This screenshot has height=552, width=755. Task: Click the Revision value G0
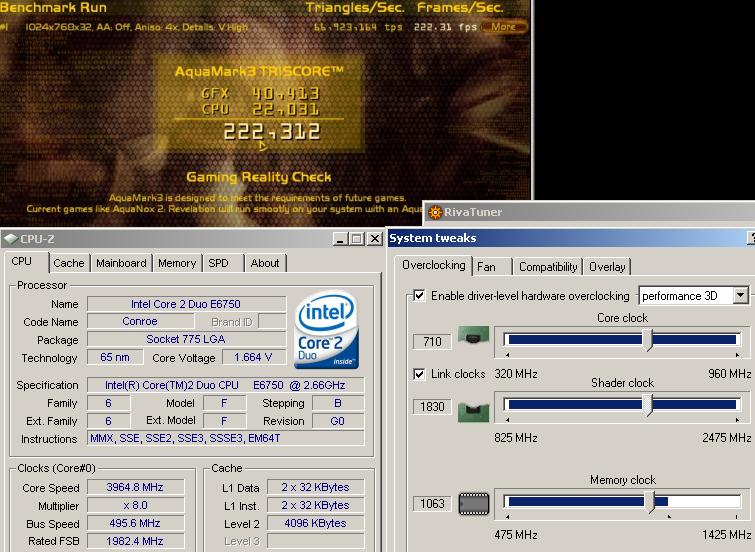338,421
